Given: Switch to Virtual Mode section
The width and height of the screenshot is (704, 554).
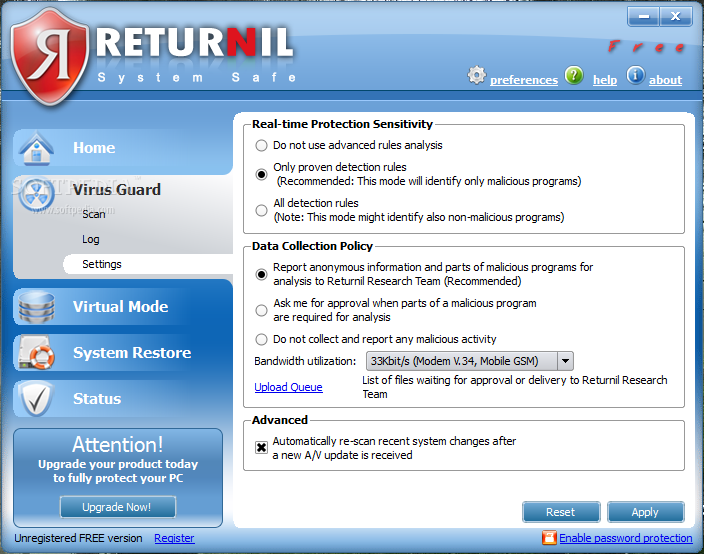Looking at the screenshot, I should (123, 307).
